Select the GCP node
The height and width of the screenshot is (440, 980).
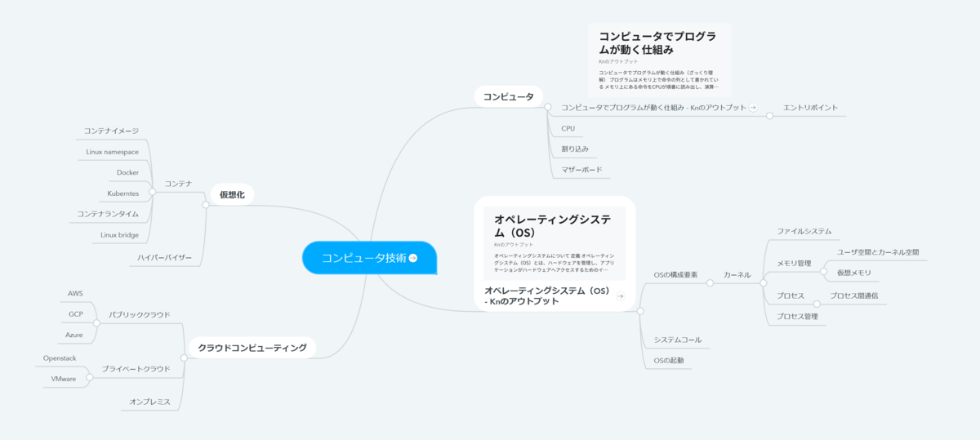pyautogui.click(x=75, y=314)
